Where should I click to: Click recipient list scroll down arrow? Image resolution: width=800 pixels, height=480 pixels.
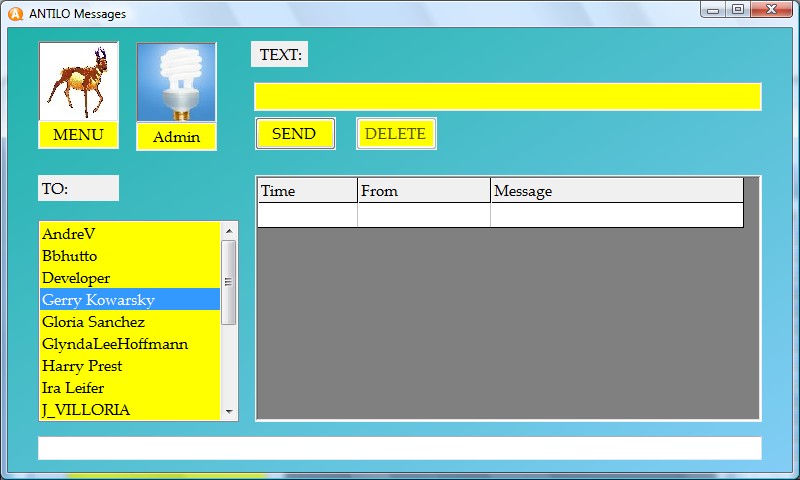click(x=229, y=412)
